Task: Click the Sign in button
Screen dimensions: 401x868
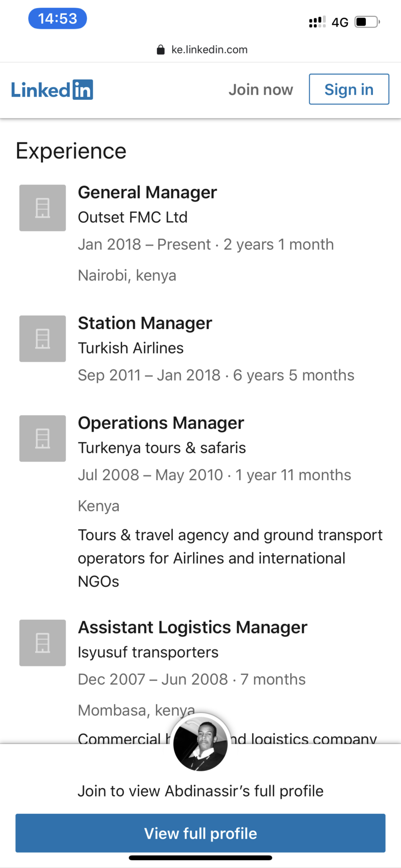Action: tap(349, 90)
